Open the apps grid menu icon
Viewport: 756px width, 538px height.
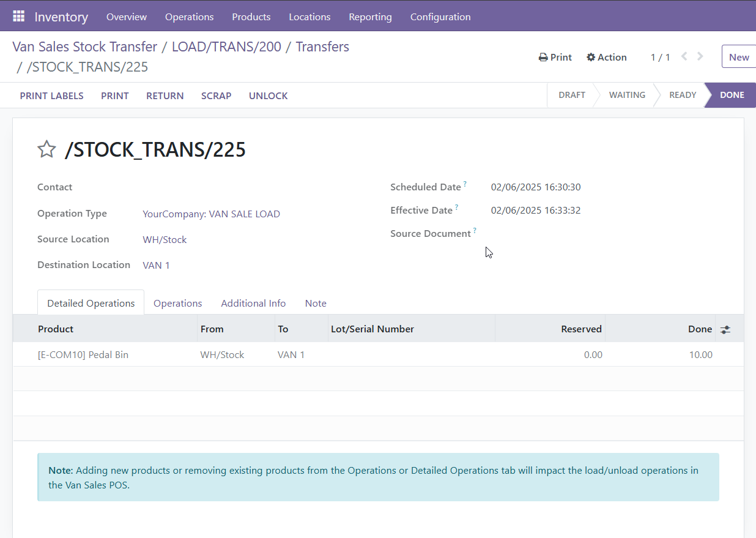18,17
